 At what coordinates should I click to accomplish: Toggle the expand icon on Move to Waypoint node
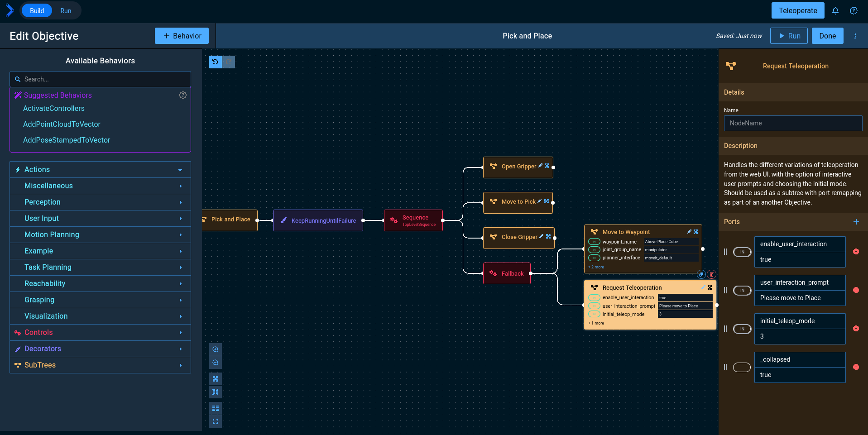coord(696,231)
